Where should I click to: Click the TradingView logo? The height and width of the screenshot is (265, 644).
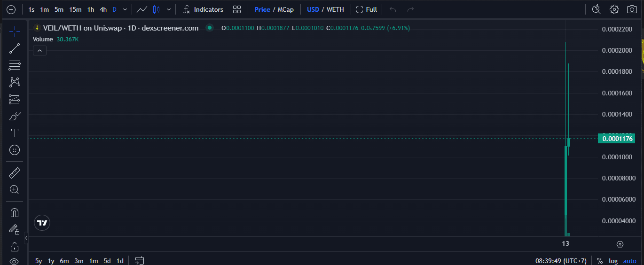42,223
